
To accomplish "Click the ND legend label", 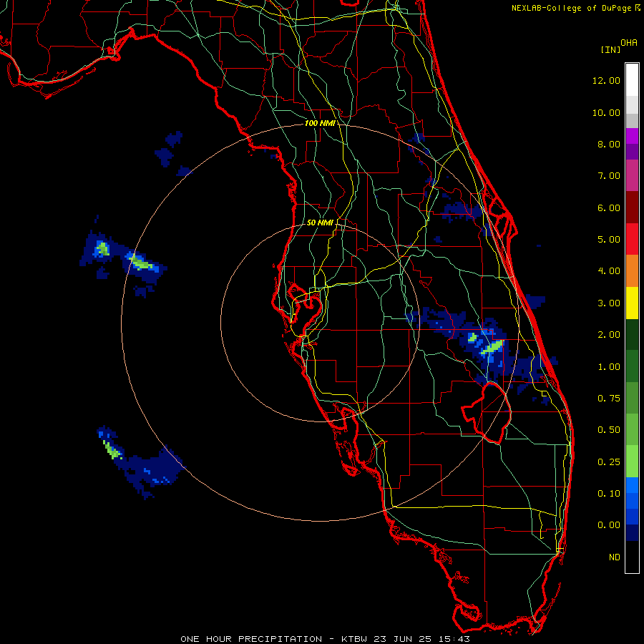I will point(615,557).
